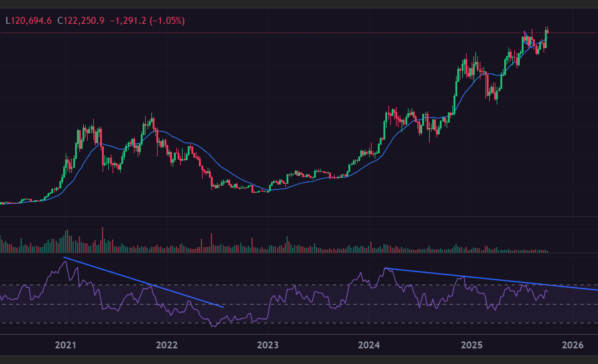The image size is (598, 364).
Task: Click the change value −1,291.2 (−1.05%)
Action: (x=147, y=21)
